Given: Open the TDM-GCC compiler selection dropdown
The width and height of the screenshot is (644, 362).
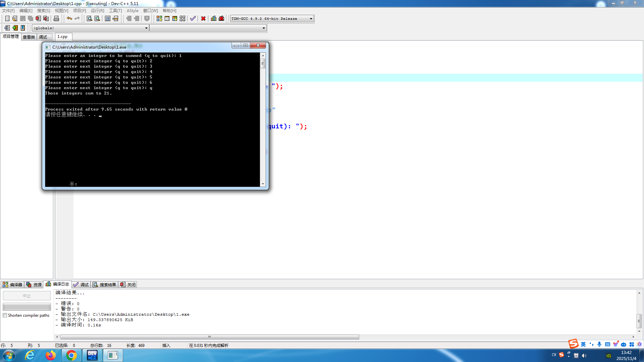Looking at the screenshot, I should [311, 19].
